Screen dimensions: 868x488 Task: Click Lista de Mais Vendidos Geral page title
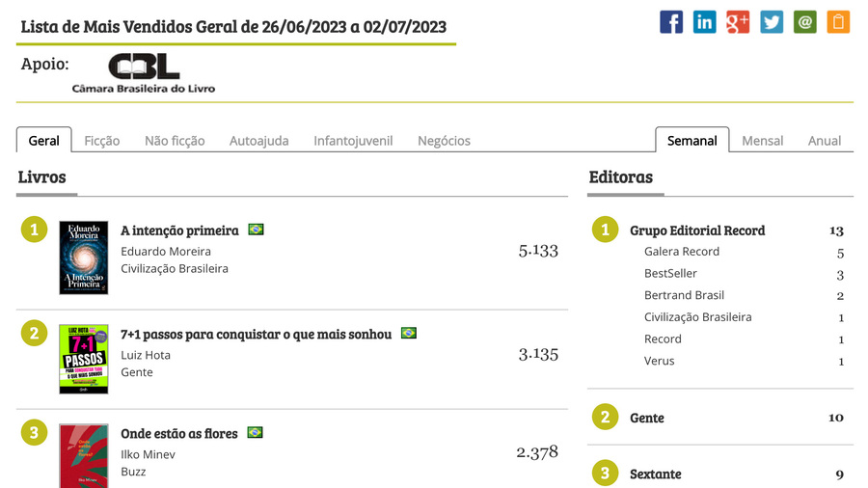pyautogui.click(x=233, y=27)
